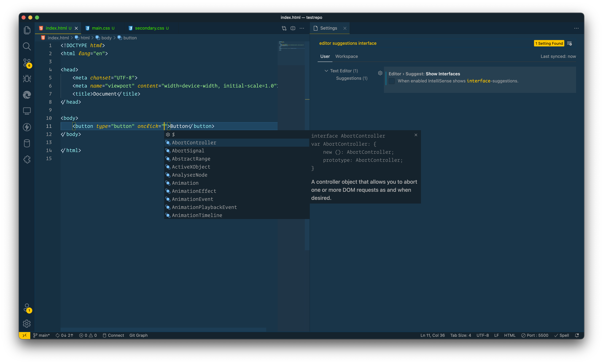Viewport: 603px width, 364px height.
Task: Open Git Graph from status bar
Action: click(138, 335)
